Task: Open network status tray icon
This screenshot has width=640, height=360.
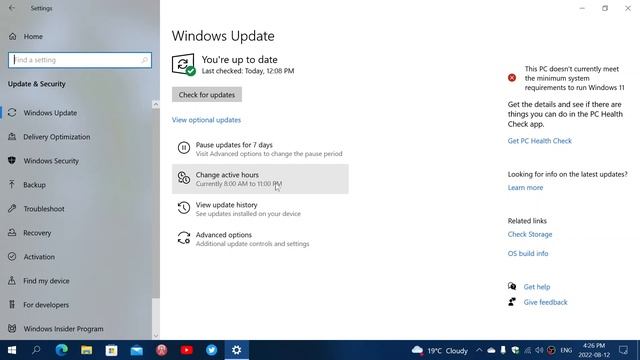Action: coord(527,350)
